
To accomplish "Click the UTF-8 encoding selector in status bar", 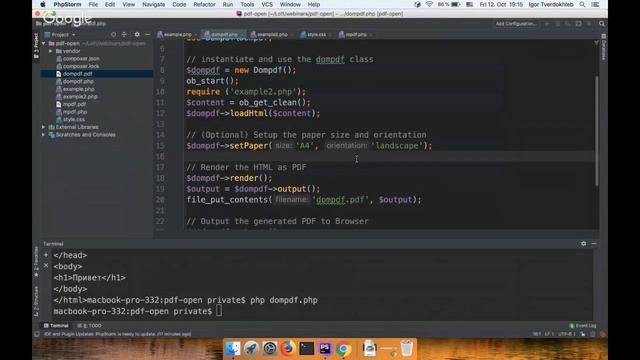I will click(566, 334).
